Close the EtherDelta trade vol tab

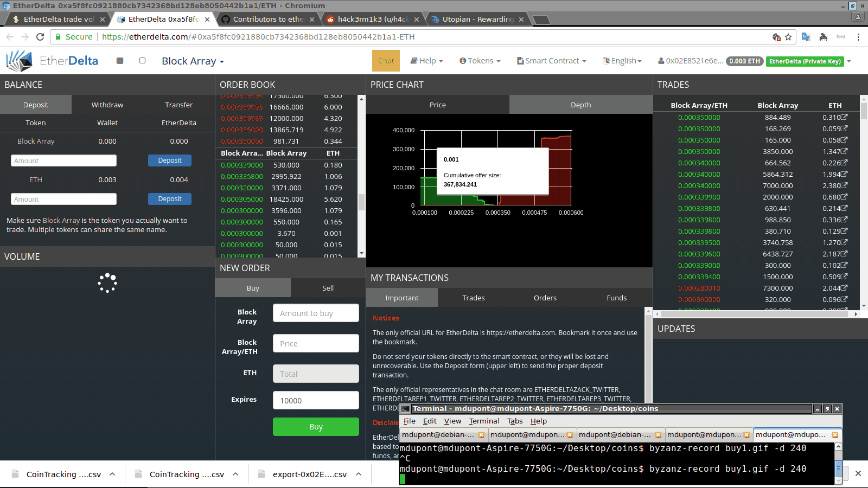pos(103,19)
